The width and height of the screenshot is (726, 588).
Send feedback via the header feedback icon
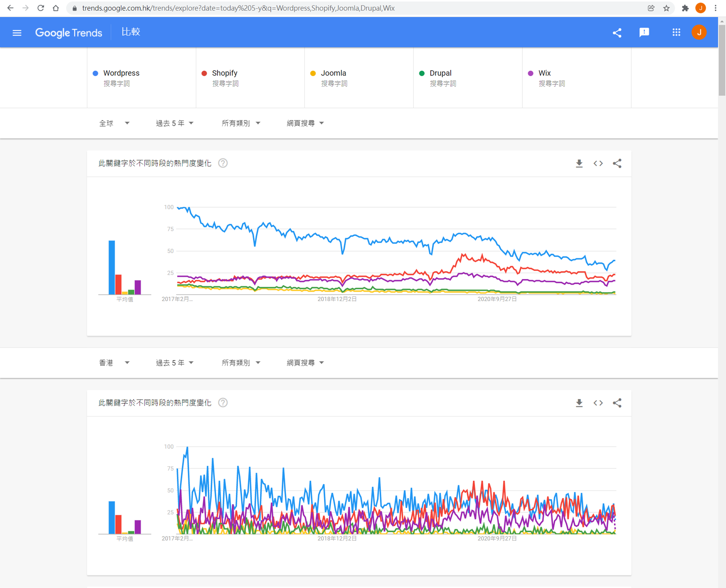(644, 33)
